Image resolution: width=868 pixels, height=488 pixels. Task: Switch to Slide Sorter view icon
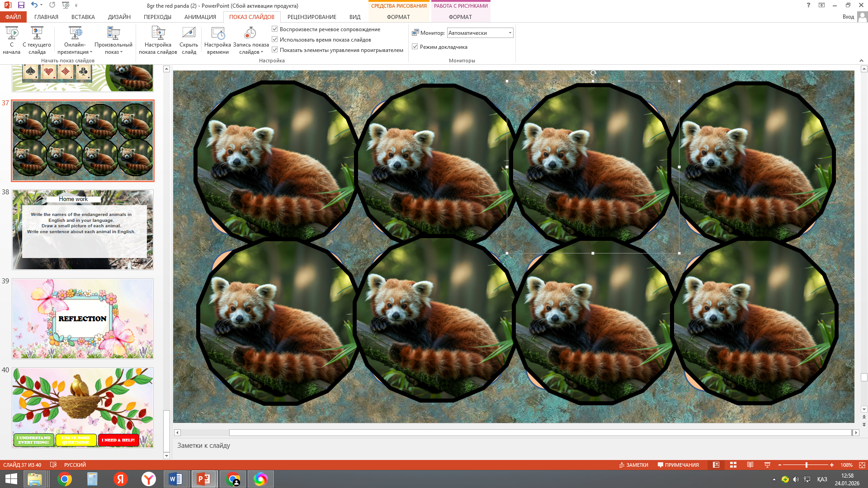point(733,465)
